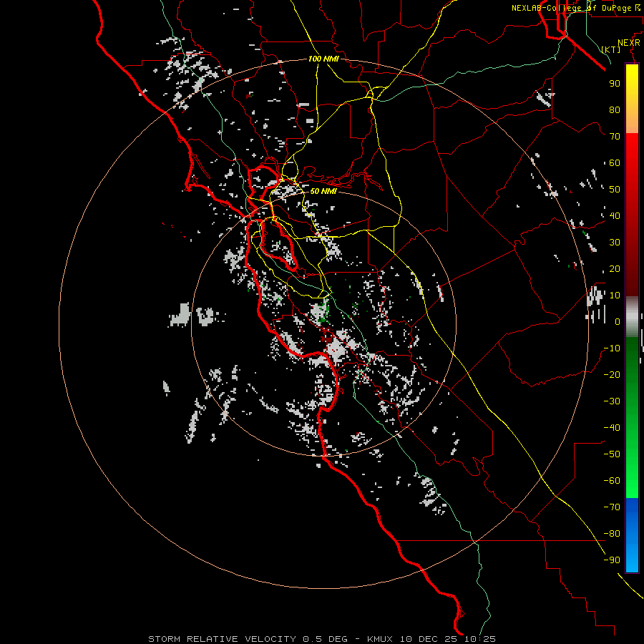Click the negative 30 scale label
644x644 pixels.
point(612,401)
